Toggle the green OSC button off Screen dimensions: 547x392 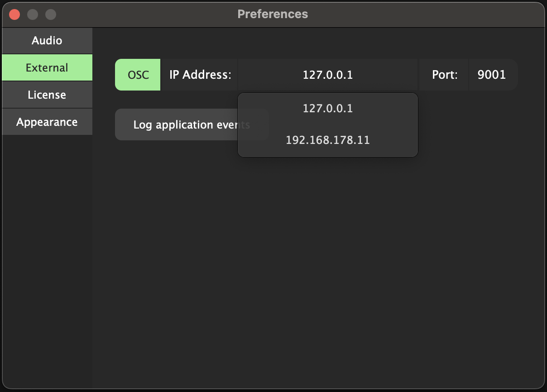point(138,75)
